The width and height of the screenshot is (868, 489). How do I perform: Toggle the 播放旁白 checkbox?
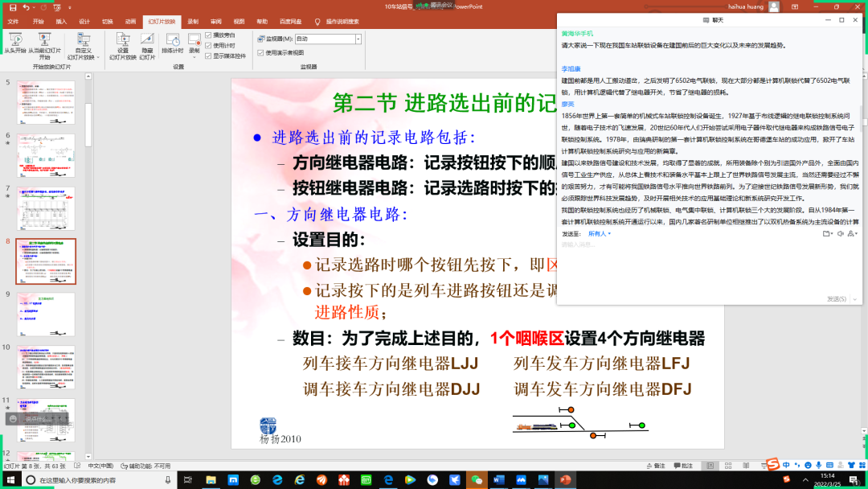point(209,35)
